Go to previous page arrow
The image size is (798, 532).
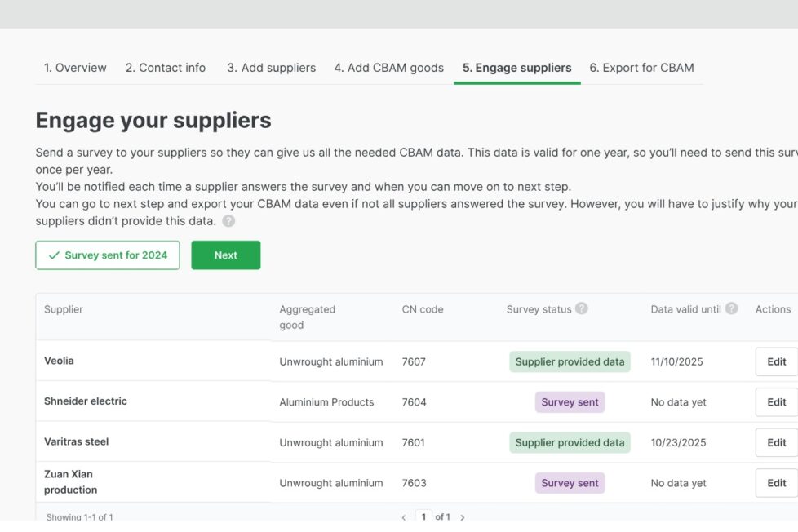click(x=403, y=517)
